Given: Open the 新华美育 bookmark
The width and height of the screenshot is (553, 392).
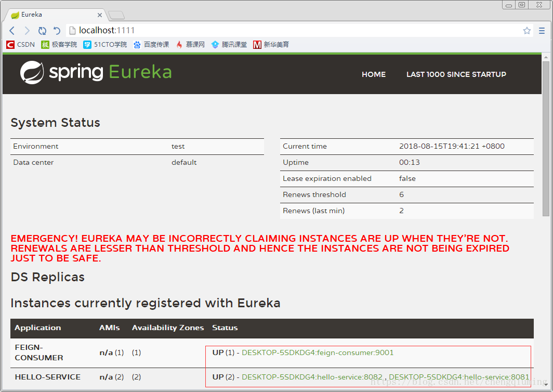Looking at the screenshot, I should click(271, 45).
